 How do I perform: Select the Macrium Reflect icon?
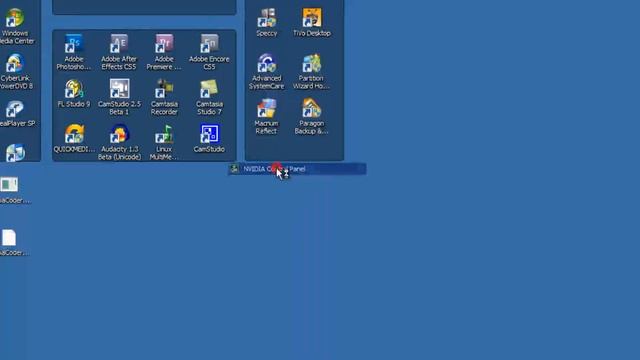[266, 109]
